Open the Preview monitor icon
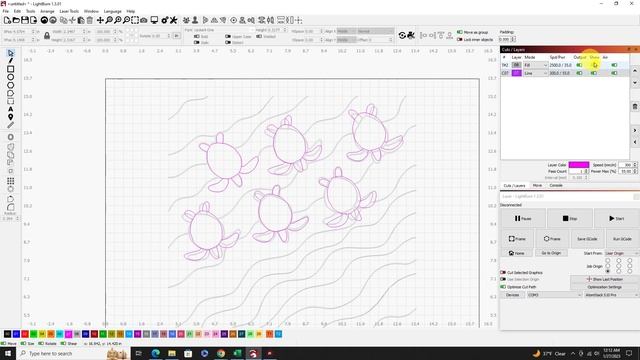 pos(154,20)
